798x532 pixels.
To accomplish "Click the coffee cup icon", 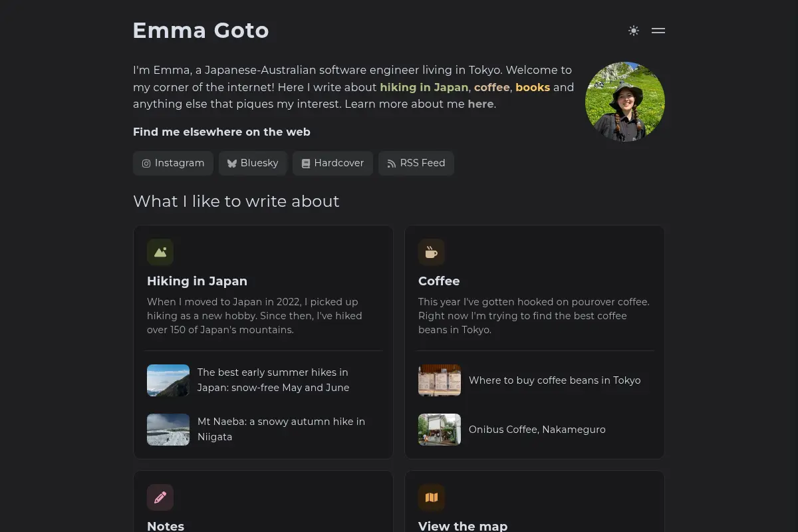I will pos(432,252).
